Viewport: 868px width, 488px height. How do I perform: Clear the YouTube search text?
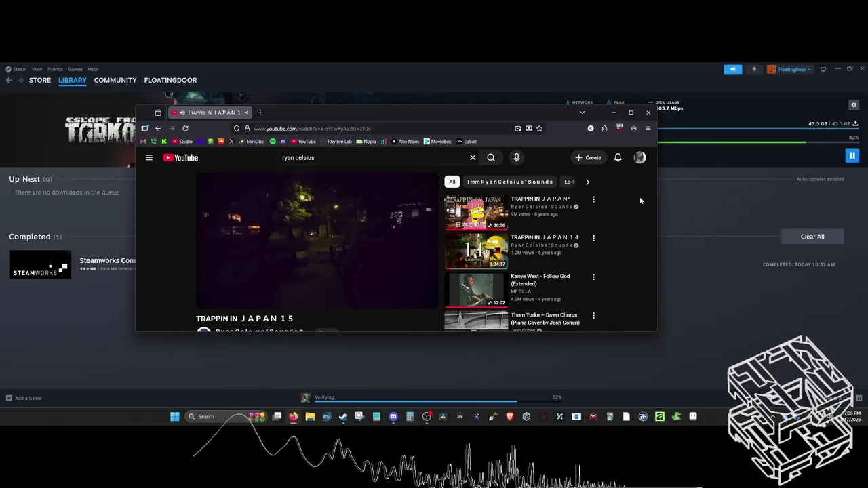[x=473, y=157]
